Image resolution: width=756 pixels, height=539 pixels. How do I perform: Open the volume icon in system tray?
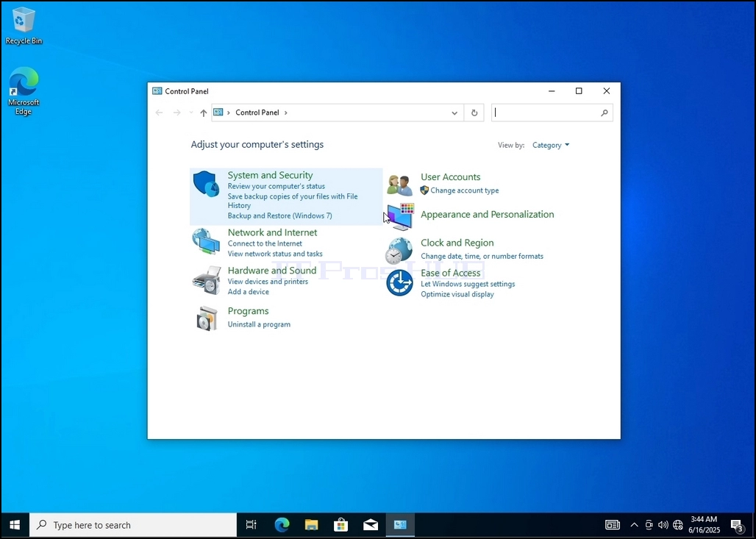(x=663, y=525)
